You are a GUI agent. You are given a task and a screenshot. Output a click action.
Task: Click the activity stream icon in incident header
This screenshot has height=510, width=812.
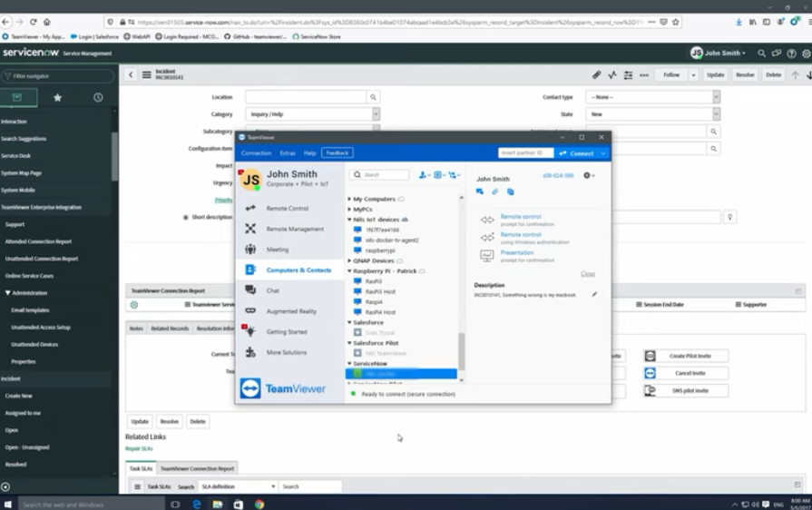click(x=612, y=75)
